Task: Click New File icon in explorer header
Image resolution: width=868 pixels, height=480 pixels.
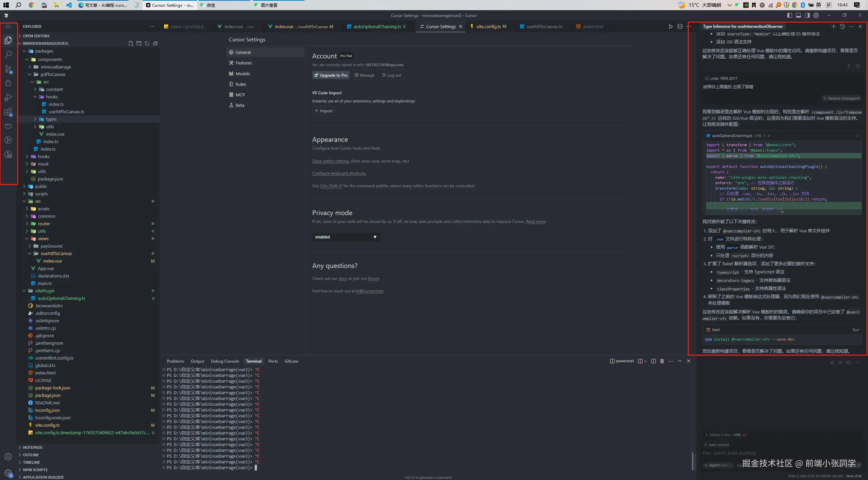Action: 131,43
